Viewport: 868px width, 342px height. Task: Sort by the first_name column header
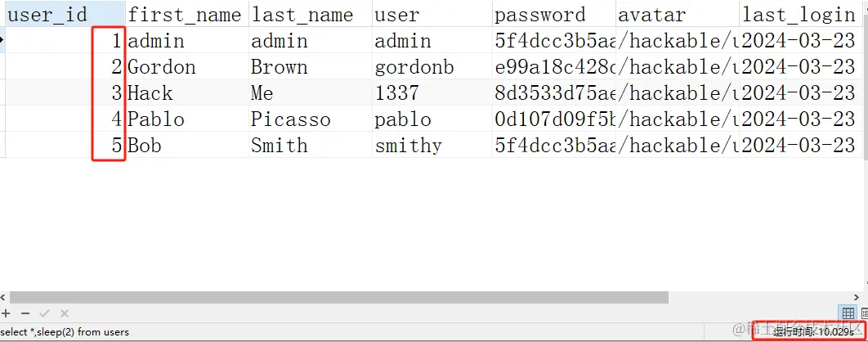coord(186,15)
